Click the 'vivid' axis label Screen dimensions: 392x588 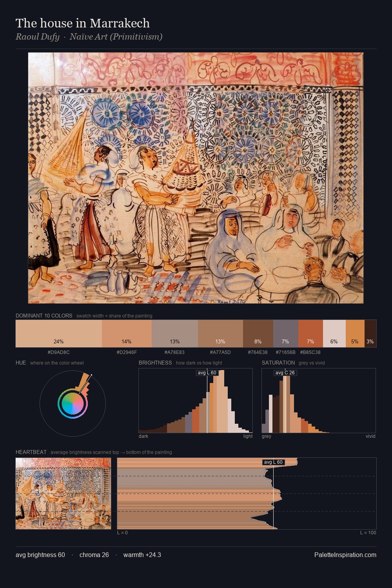(x=370, y=436)
